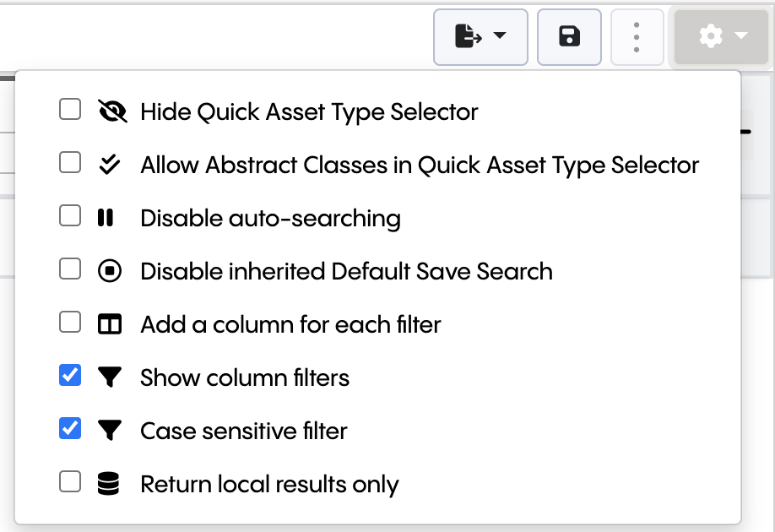Select Add a column for each filter entry

coord(291,323)
